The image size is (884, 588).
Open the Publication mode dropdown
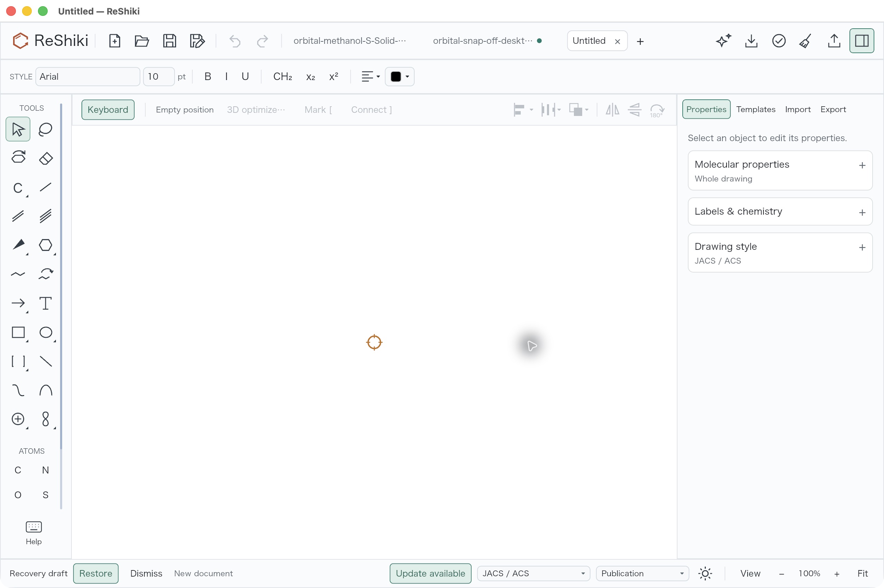click(x=642, y=574)
